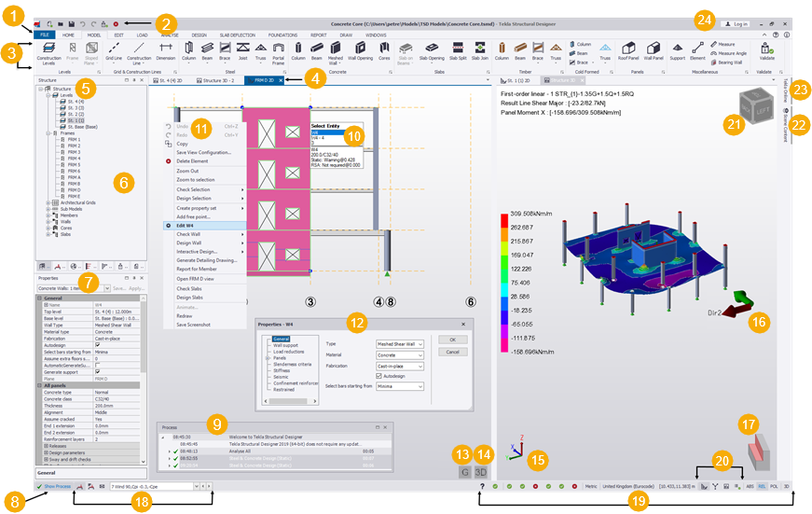Select the Steel Joist tool

point(243,51)
